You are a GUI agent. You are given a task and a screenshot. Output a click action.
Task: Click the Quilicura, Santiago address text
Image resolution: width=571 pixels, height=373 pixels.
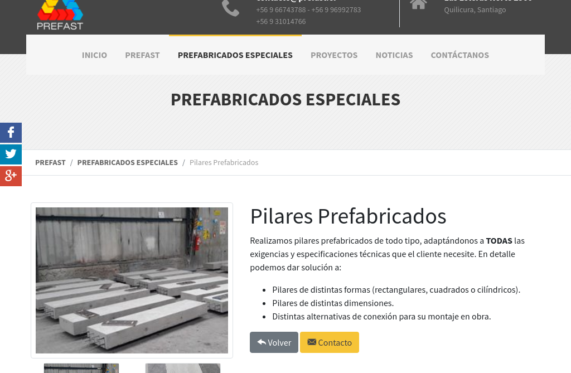[x=475, y=10]
